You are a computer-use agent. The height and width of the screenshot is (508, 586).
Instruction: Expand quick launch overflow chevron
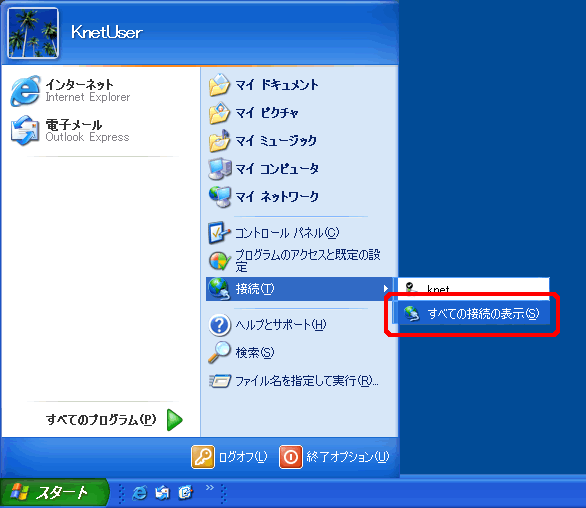click(x=210, y=487)
